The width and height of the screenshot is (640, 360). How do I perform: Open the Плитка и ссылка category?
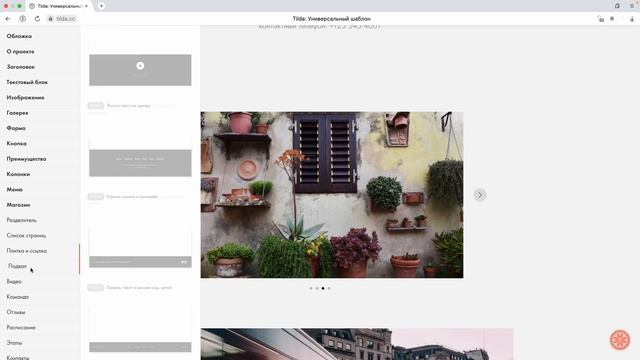[x=27, y=251]
